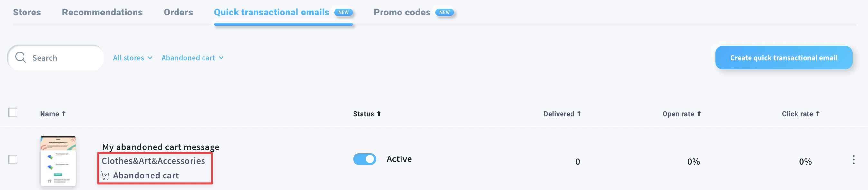Expand the All stores dropdown
This screenshot has height=190, width=868.
tap(133, 58)
